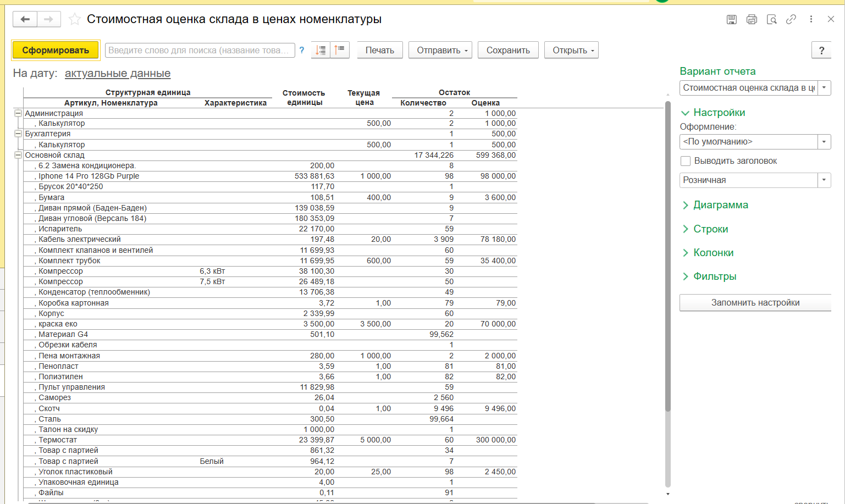Screen dimensions: 845x504
Task: Click the back navigation arrow
Action: point(25,19)
